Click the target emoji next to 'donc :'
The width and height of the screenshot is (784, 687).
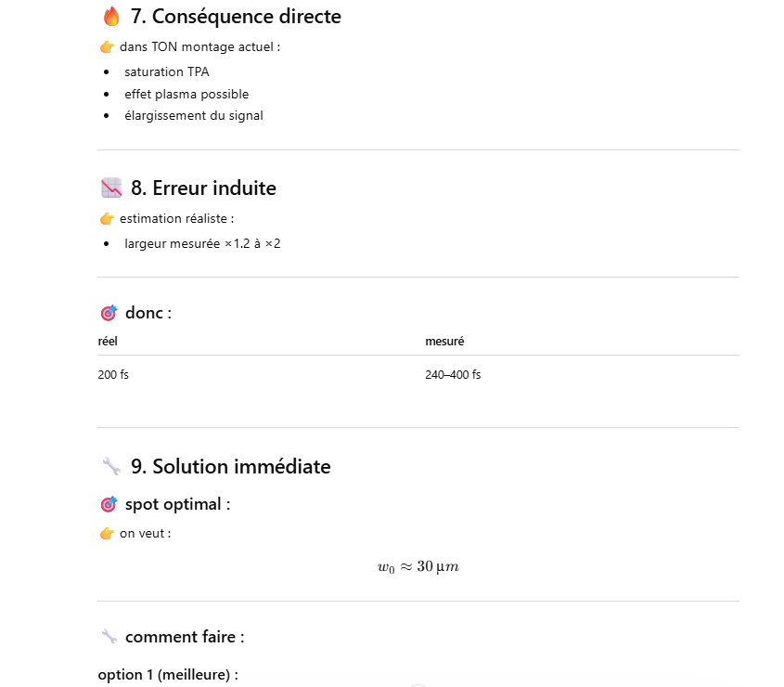[x=109, y=313]
